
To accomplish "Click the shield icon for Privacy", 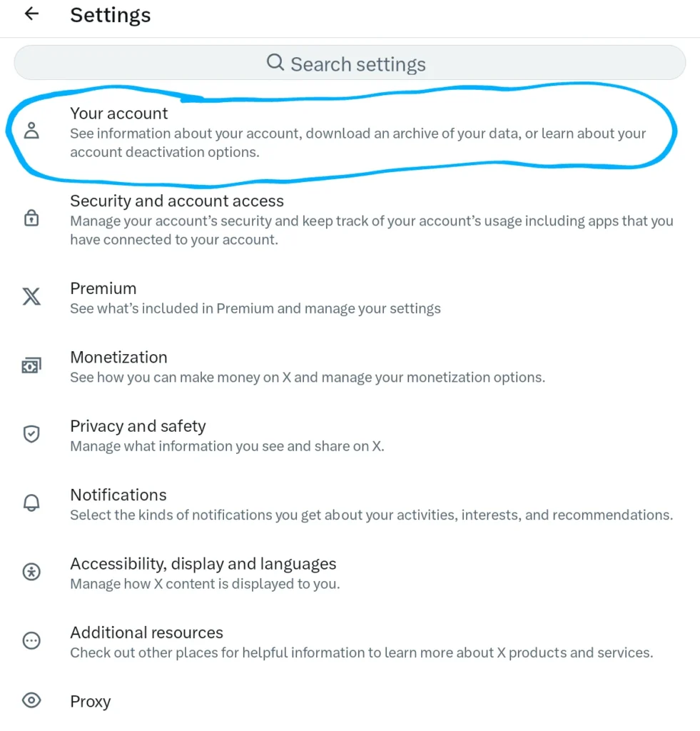I will click(x=31, y=434).
